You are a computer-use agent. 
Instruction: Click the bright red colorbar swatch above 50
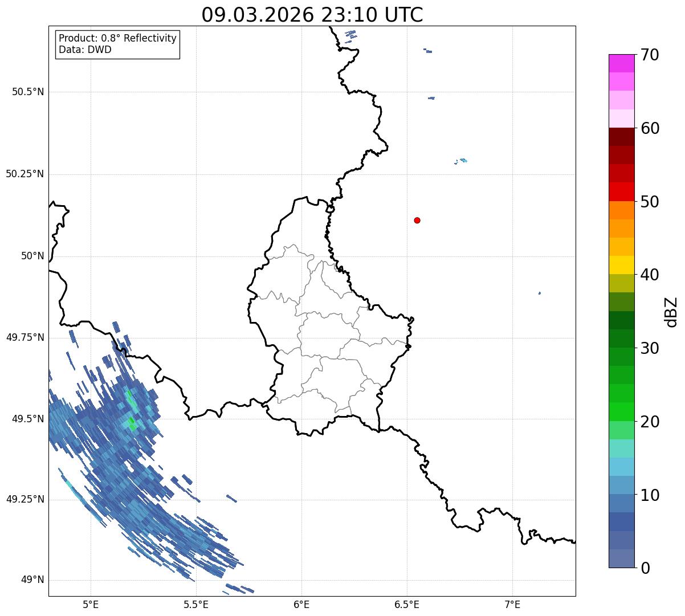click(x=621, y=192)
